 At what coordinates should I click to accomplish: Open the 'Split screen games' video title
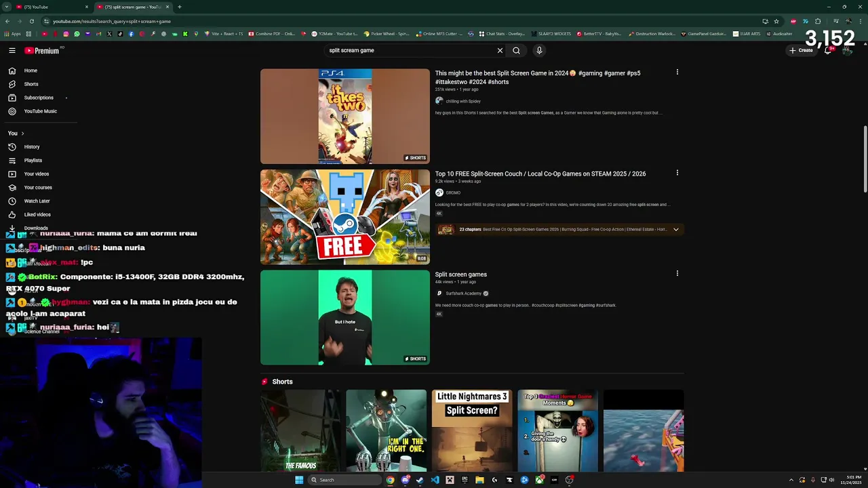pos(461,274)
